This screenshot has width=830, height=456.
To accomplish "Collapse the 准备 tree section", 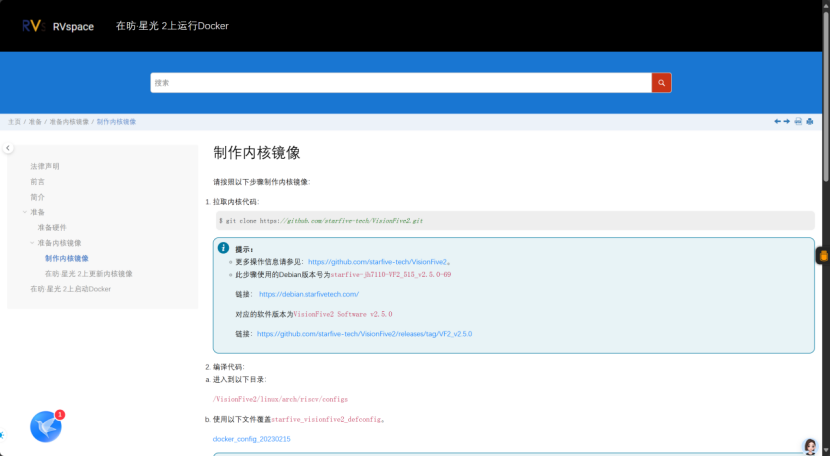I will [x=25, y=212].
